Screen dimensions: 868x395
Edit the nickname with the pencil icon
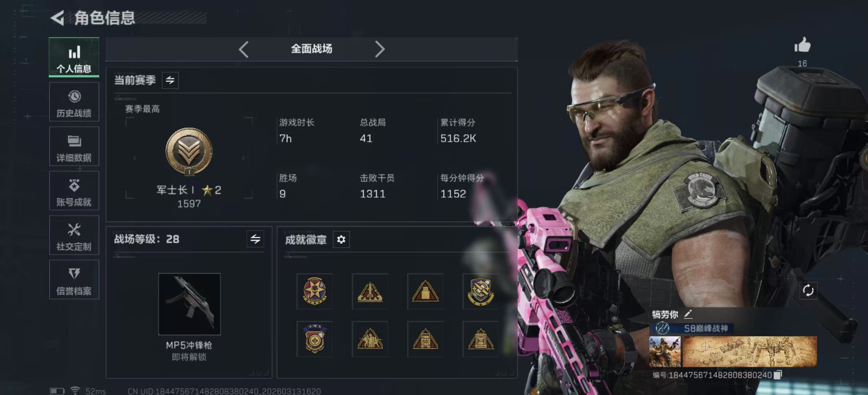pyautogui.click(x=688, y=314)
